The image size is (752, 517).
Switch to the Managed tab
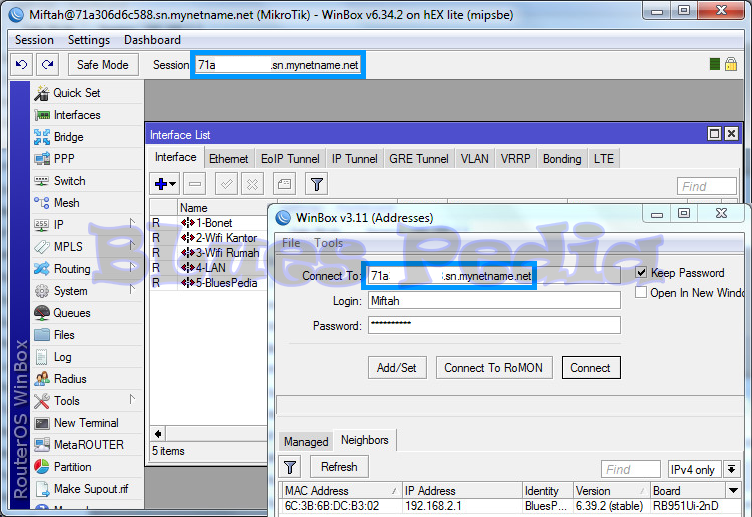tap(306, 441)
